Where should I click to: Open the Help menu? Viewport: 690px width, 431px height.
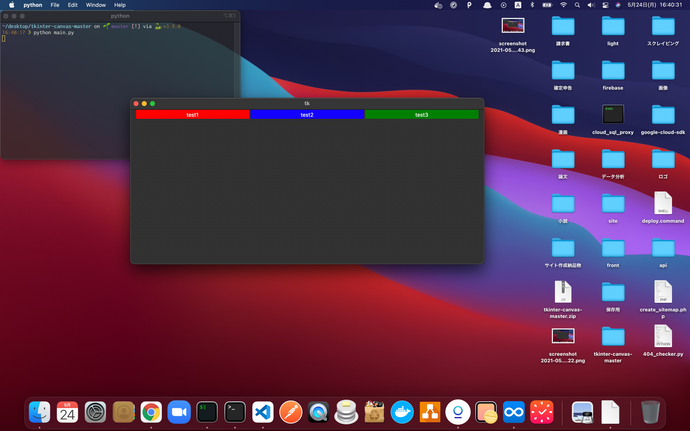(120, 5)
